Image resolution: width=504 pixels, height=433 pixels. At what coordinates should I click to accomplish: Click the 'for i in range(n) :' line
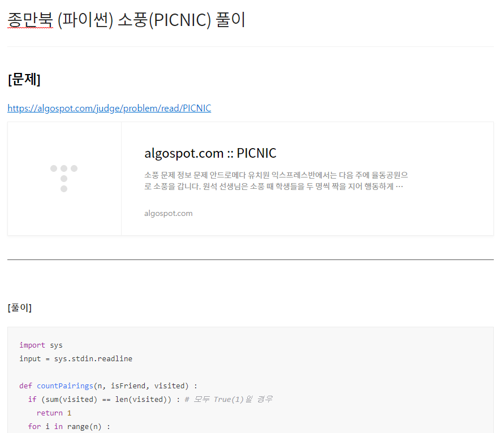tap(69, 426)
